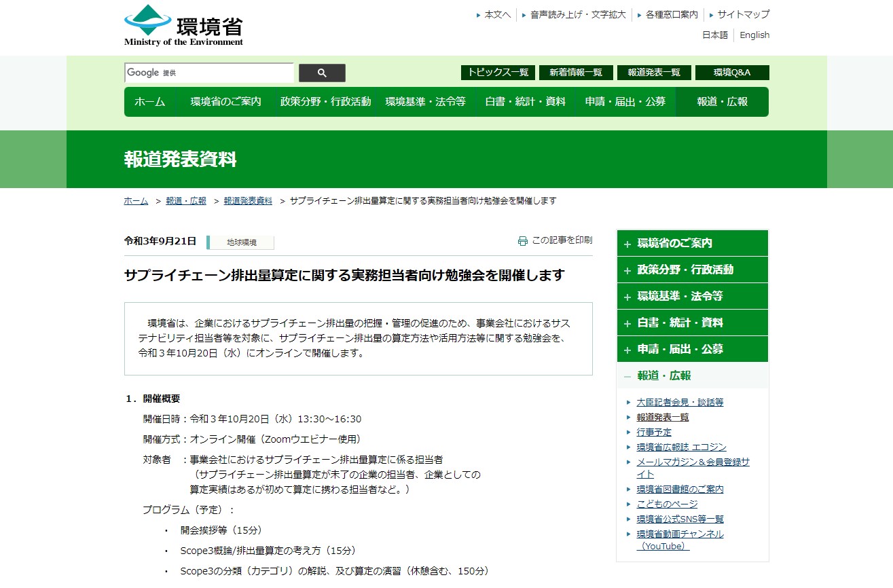The height and width of the screenshot is (588, 893).
Task: Open 申請・届出・公募 from the navigation bar
Action: 624,101
